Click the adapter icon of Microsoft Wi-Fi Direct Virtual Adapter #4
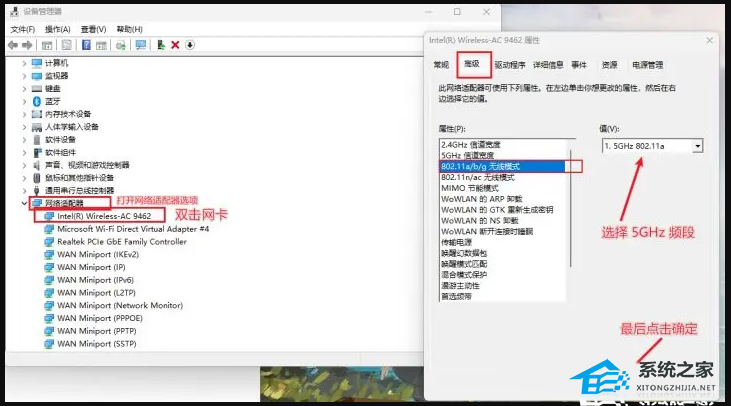This screenshot has height=406, width=731. tap(49, 229)
